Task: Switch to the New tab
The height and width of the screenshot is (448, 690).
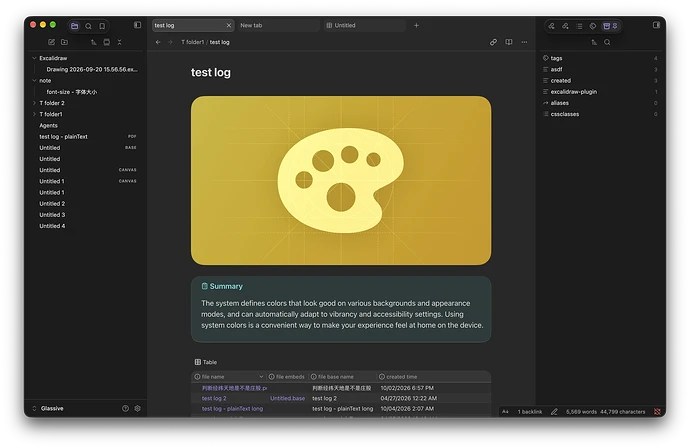Action: [278, 26]
